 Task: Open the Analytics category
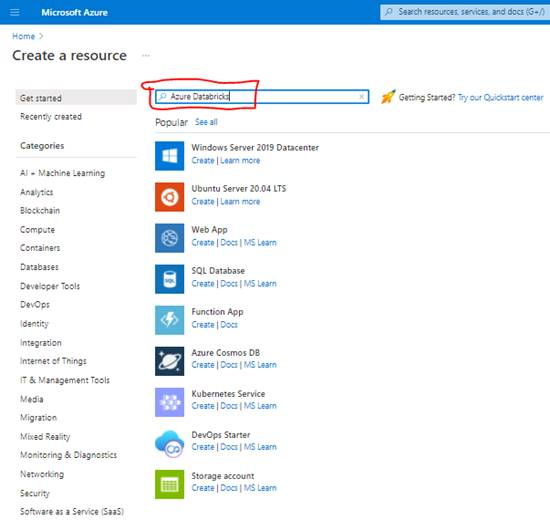36,192
